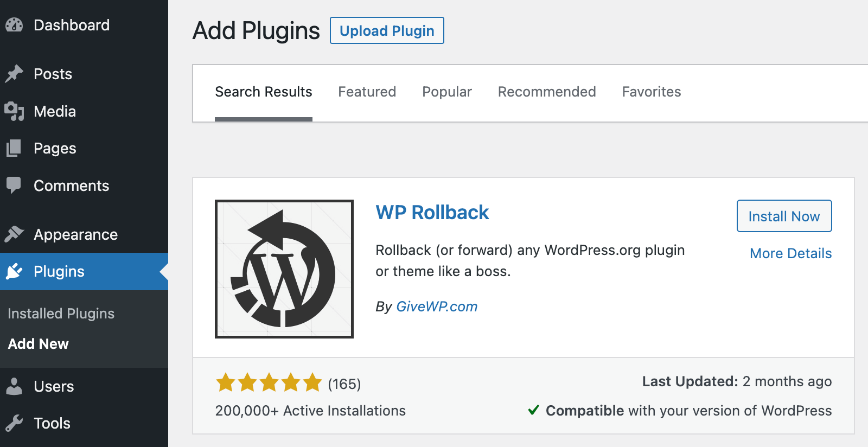Open Appearance via the paintbrush icon
The width and height of the screenshot is (868, 447).
14,234
